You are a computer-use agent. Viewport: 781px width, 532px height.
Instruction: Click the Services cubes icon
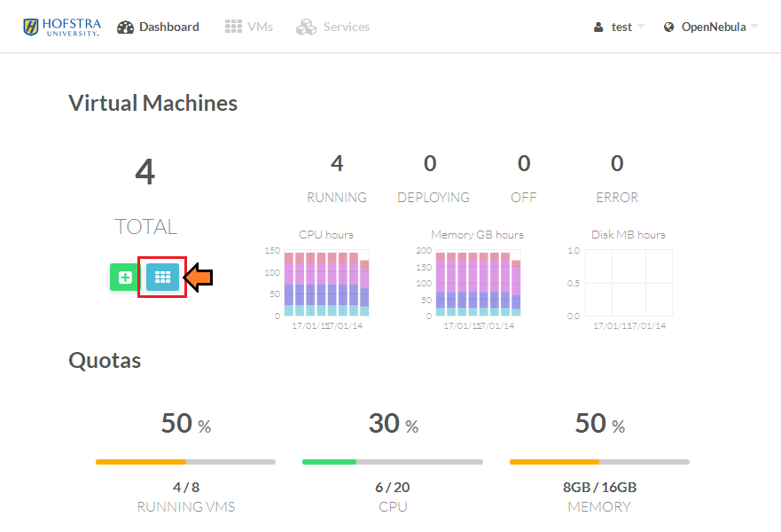pyautogui.click(x=307, y=27)
